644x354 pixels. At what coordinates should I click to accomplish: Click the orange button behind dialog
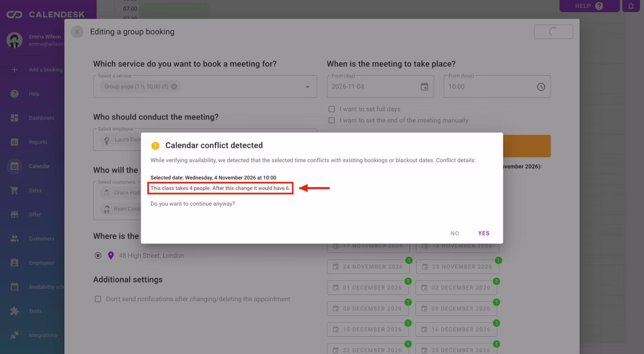click(x=526, y=146)
